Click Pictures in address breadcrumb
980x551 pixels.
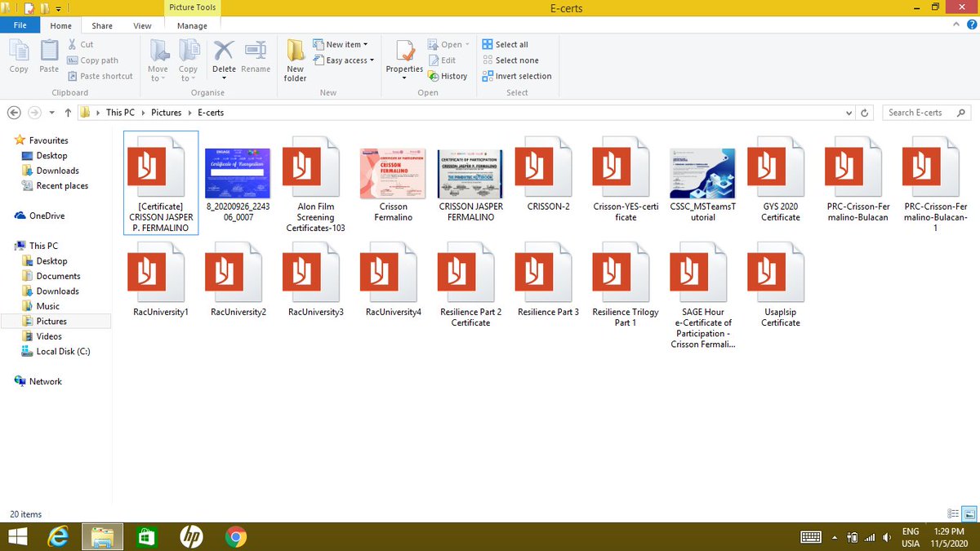[x=166, y=113]
